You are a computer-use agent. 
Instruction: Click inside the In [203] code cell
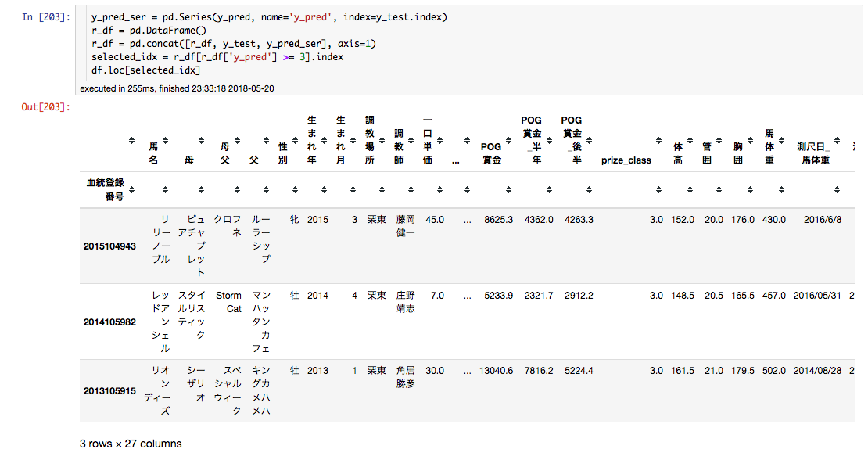[x=468, y=43]
